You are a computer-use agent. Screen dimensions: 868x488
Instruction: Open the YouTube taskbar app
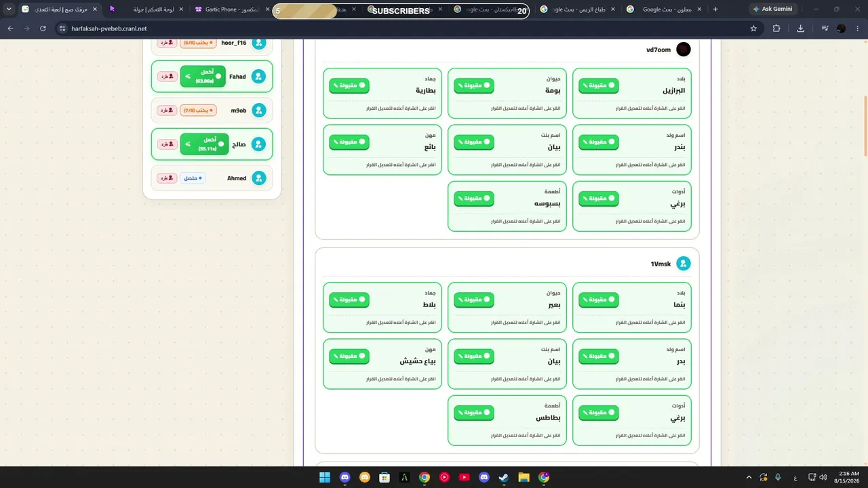[x=464, y=477]
